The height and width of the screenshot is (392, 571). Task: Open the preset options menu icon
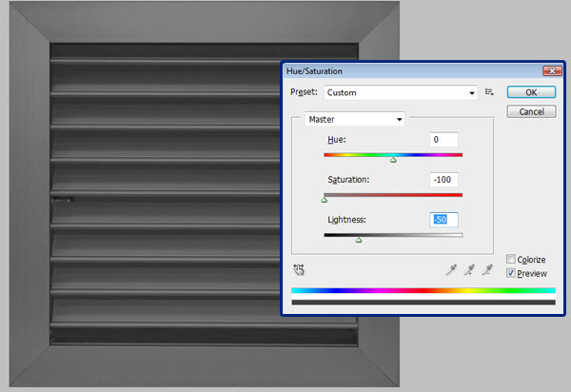click(x=489, y=92)
